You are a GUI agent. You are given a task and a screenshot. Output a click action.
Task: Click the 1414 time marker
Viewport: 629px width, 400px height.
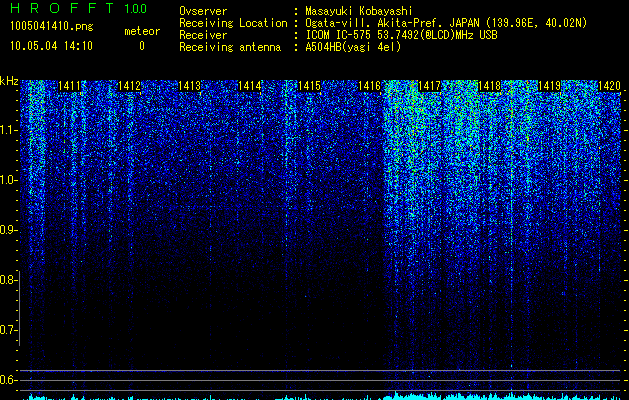coord(250,86)
